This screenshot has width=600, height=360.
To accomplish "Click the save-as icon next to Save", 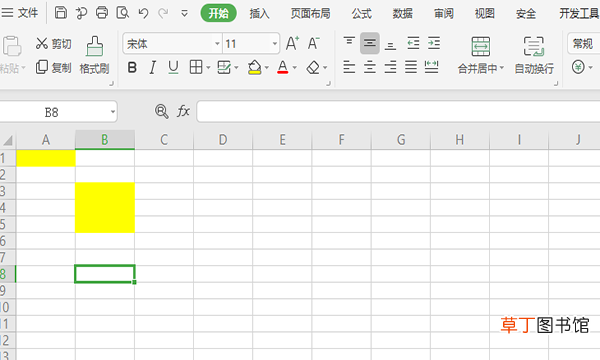I will click(81, 13).
